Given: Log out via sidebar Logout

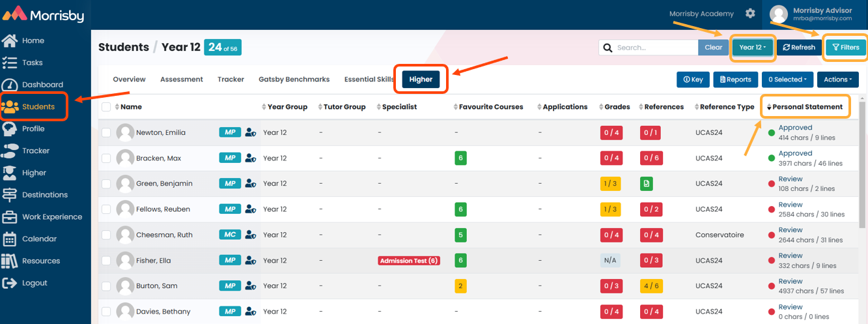Looking at the screenshot, I should (x=35, y=283).
